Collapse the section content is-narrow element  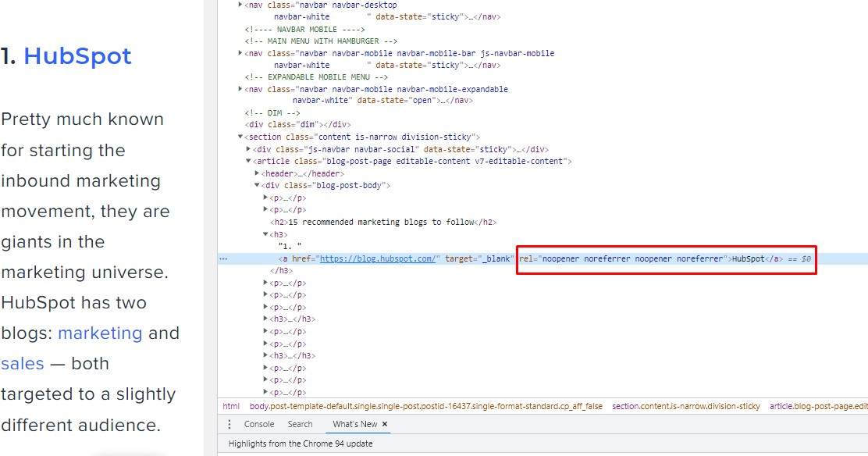point(240,137)
